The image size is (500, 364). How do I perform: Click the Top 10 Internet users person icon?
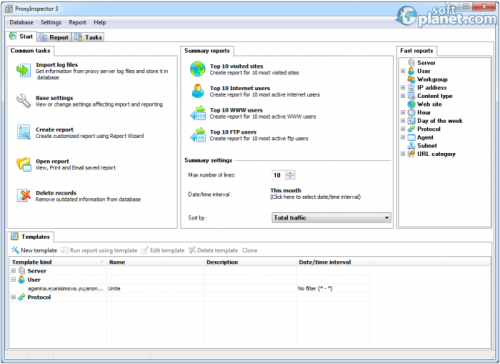(198, 91)
